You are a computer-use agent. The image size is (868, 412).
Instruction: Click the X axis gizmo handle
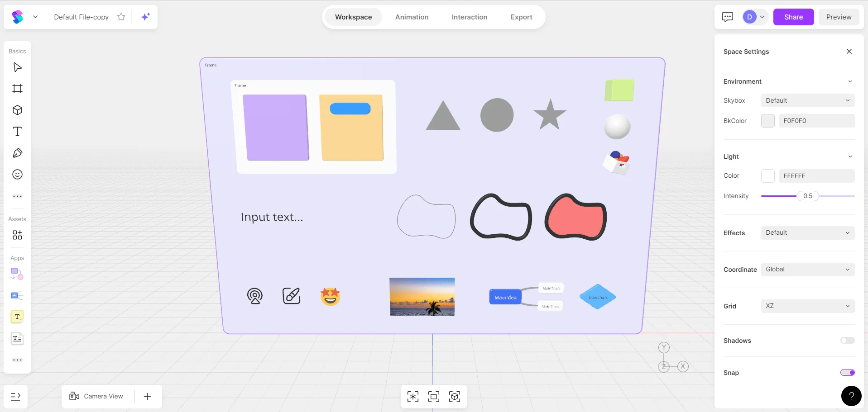pos(683,366)
